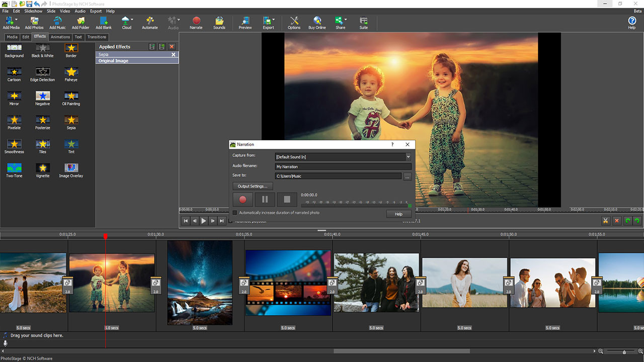This screenshot has height=362, width=644.
Task: Select the Negative effect
Action: click(x=42, y=98)
